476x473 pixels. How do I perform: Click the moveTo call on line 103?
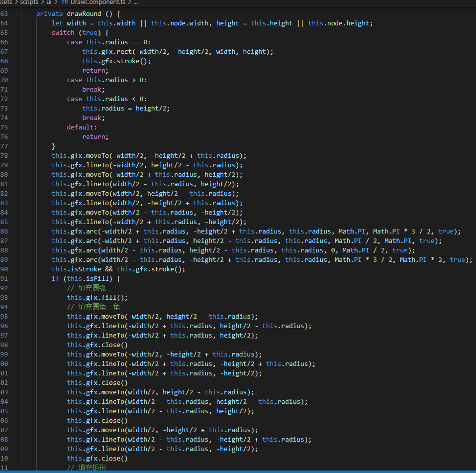[161, 392]
